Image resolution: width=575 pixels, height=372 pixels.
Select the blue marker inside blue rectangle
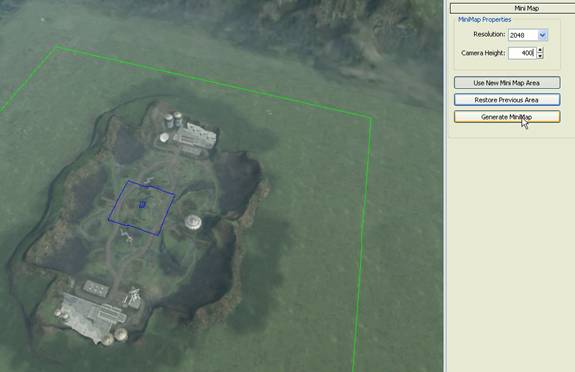pyautogui.click(x=142, y=204)
